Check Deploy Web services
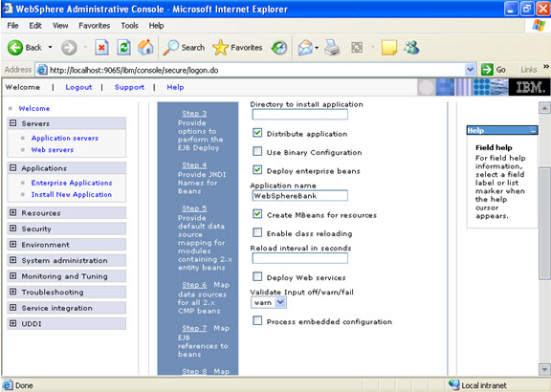 point(257,276)
